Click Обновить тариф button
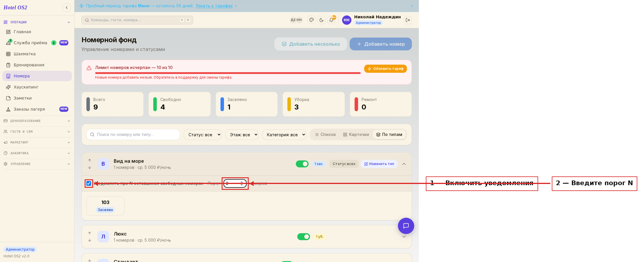 click(385, 69)
